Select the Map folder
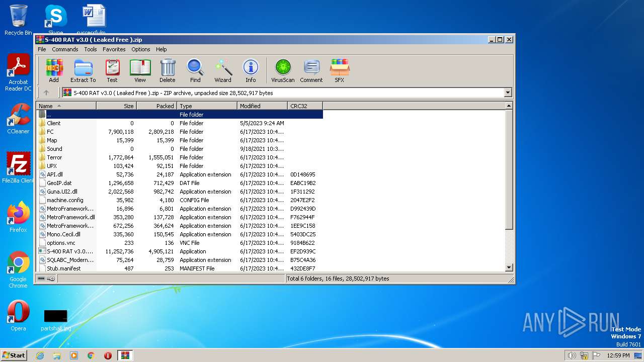The height and width of the screenshot is (362, 644). click(180, 140)
